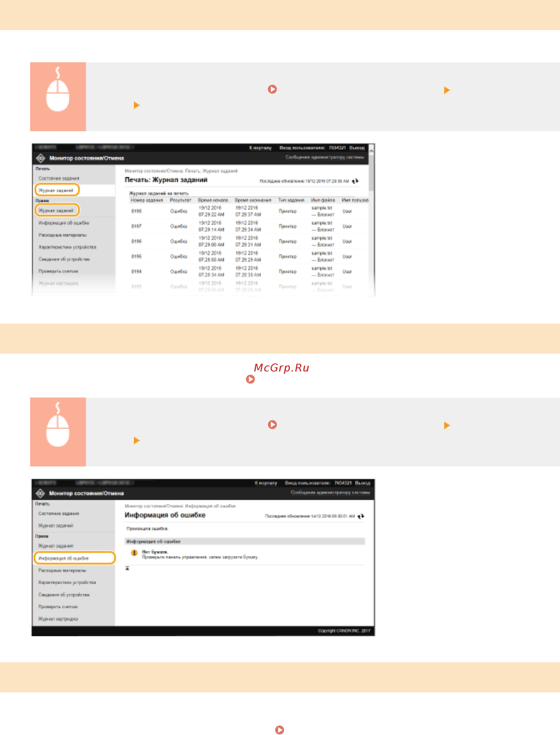
Task: Click the 'Печать: Журнал заданий' page heading
Action: (166, 180)
